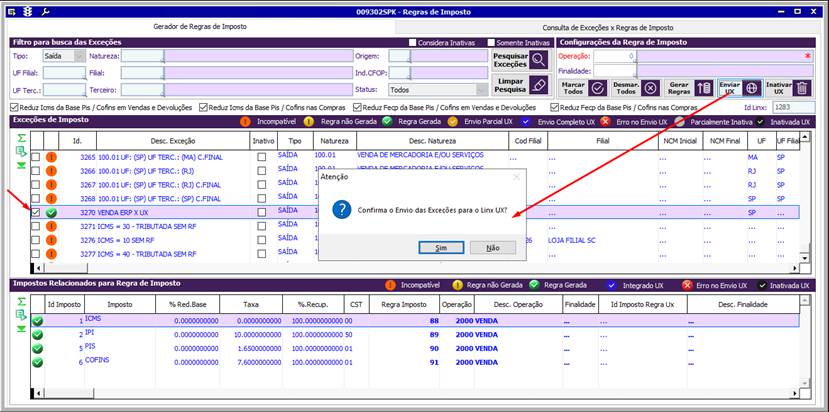
Task: Open the Origem lookup field
Action: click(400, 56)
